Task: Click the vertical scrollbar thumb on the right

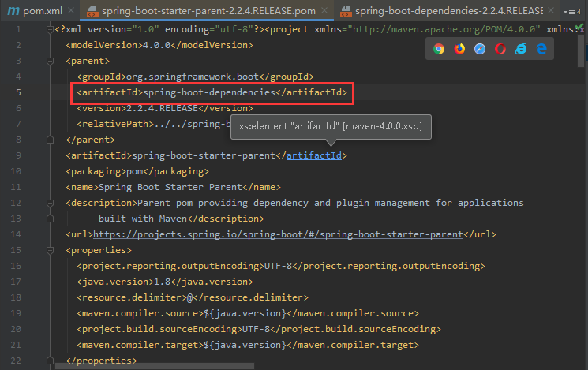Action: pos(581,50)
